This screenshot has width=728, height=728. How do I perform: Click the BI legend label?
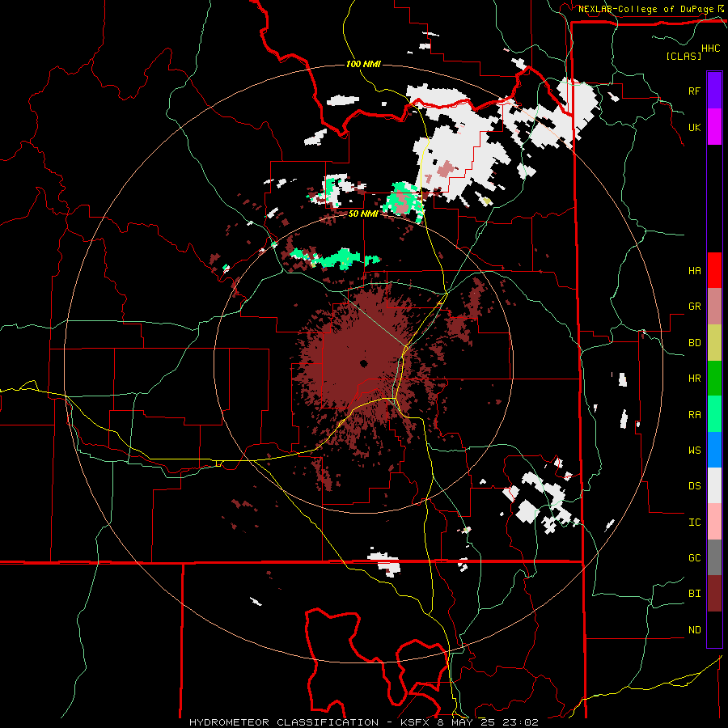point(694,594)
